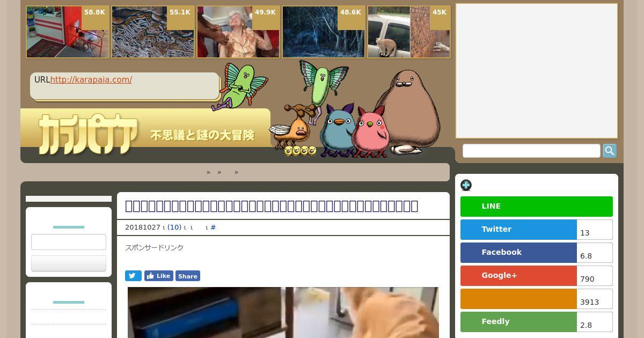Open the 58.8K popular article thumbnail
The height and width of the screenshot is (338, 644).
point(68,32)
